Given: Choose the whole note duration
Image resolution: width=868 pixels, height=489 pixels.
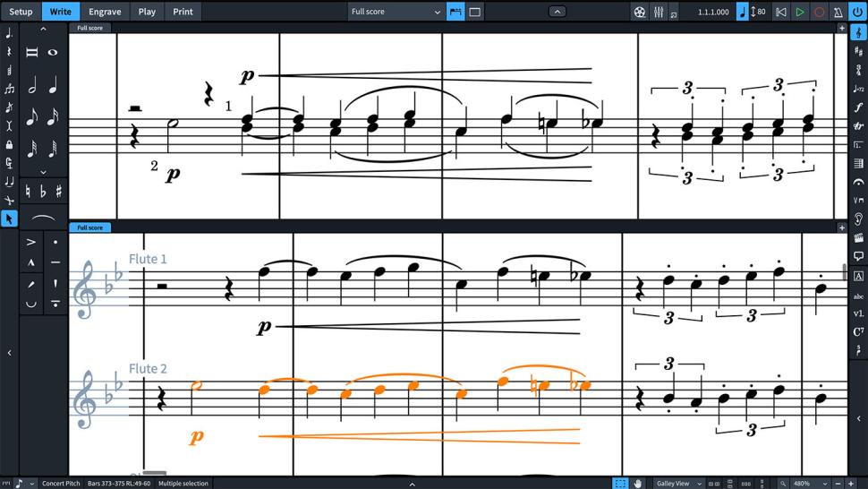Looking at the screenshot, I should (x=53, y=52).
